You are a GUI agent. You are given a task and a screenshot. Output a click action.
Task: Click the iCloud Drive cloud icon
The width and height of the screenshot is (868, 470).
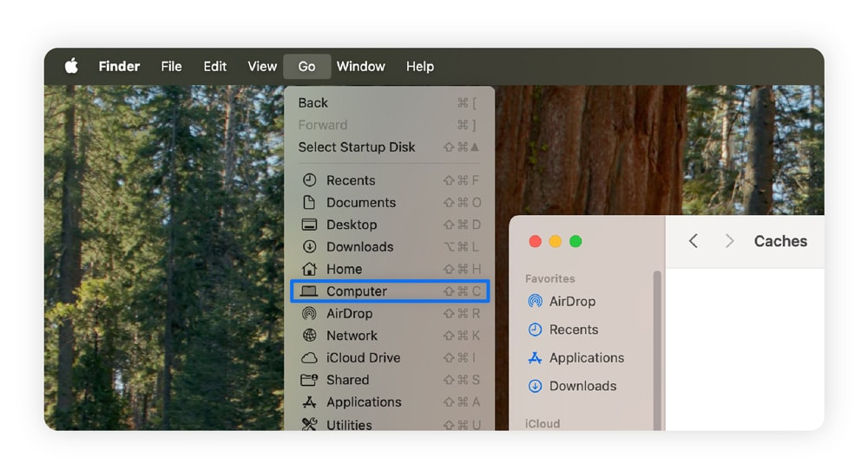tap(309, 358)
